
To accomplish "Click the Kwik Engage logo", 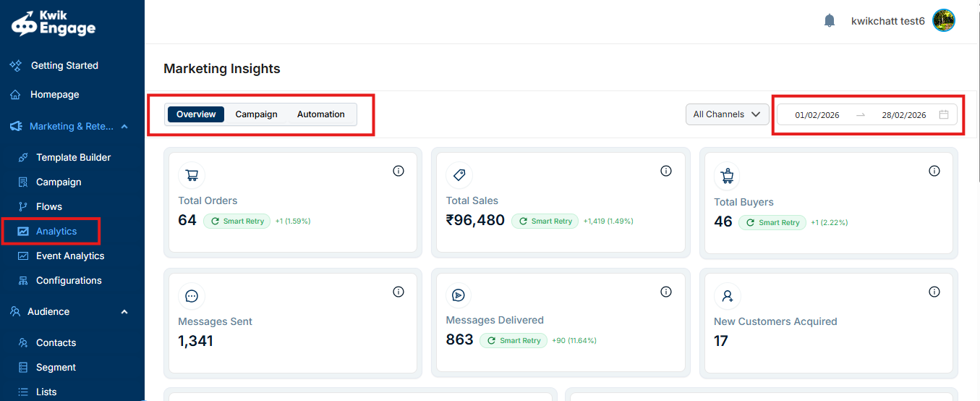I will [x=54, y=23].
